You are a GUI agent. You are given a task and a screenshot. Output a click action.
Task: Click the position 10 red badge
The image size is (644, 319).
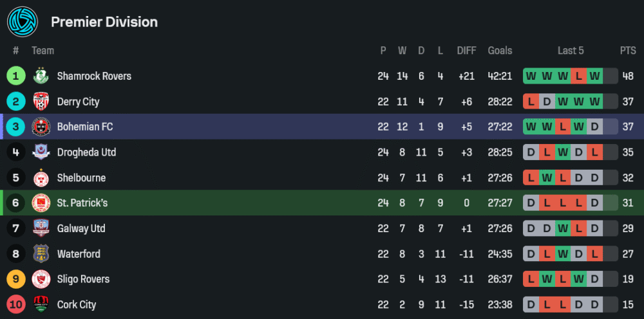tap(15, 305)
